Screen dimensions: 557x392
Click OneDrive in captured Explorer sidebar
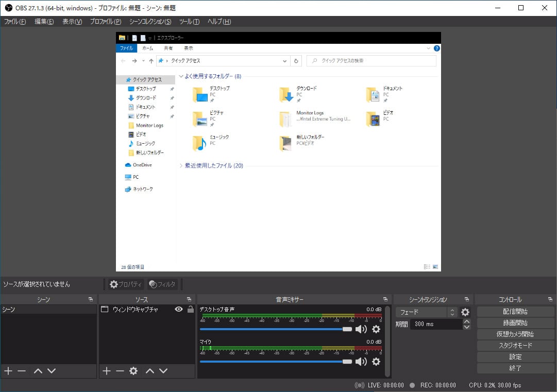[x=138, y=165]
